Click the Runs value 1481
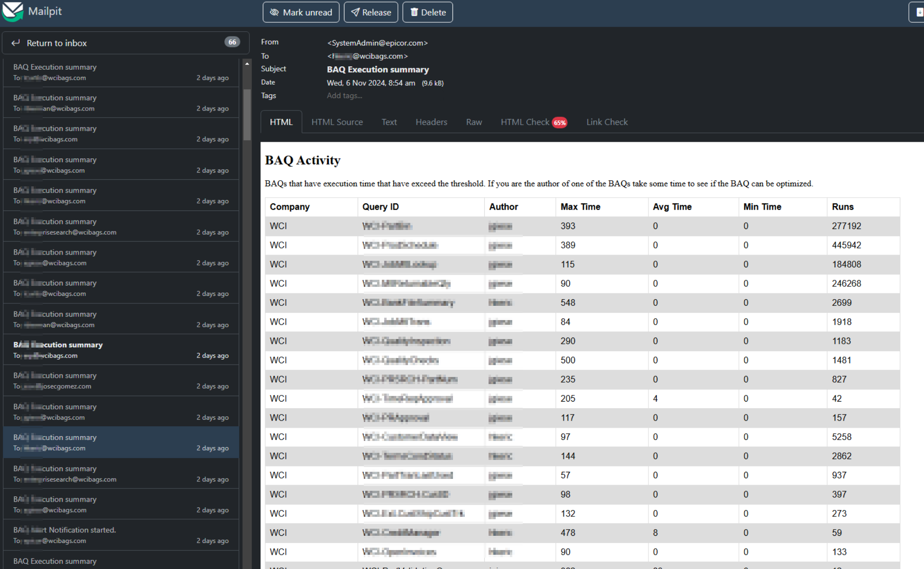 841,360
